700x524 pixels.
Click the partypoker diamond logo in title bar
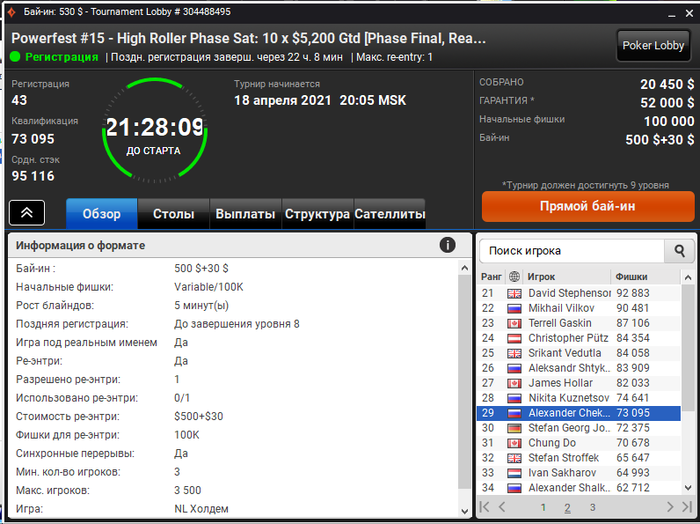click(12, 12)
